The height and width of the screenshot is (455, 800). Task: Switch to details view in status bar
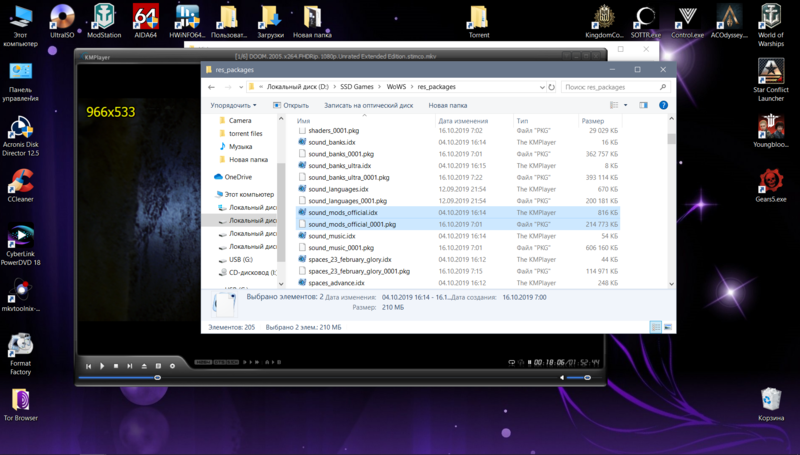(656, 327)
